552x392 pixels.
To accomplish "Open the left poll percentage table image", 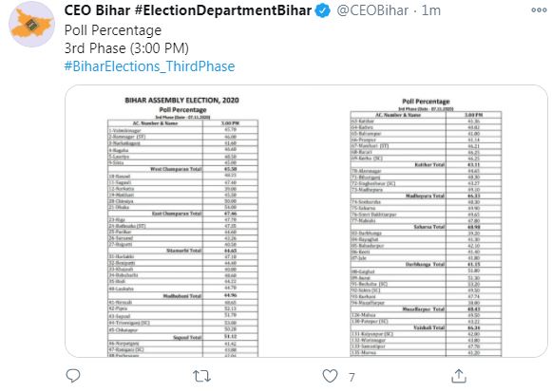I will (x=182, y=227).
